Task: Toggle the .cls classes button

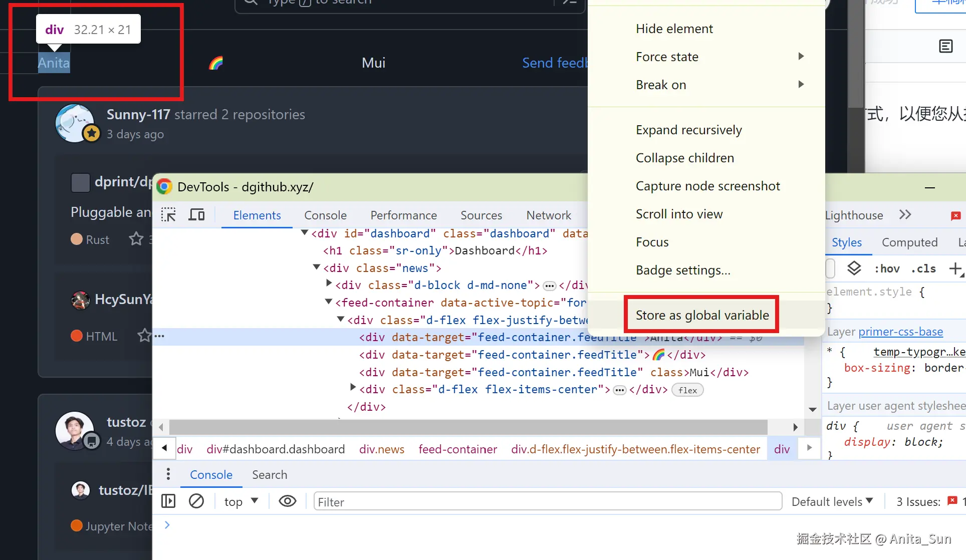Action: click(x=923, y=268)
